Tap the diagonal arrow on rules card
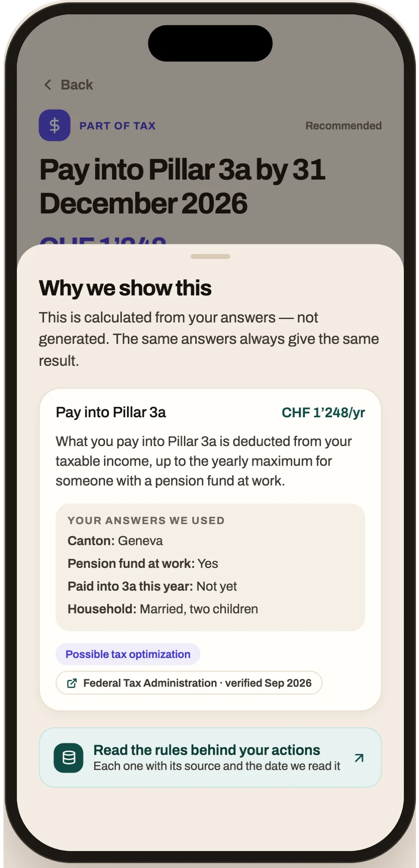The image size is (419, 868). coord(359,758)
